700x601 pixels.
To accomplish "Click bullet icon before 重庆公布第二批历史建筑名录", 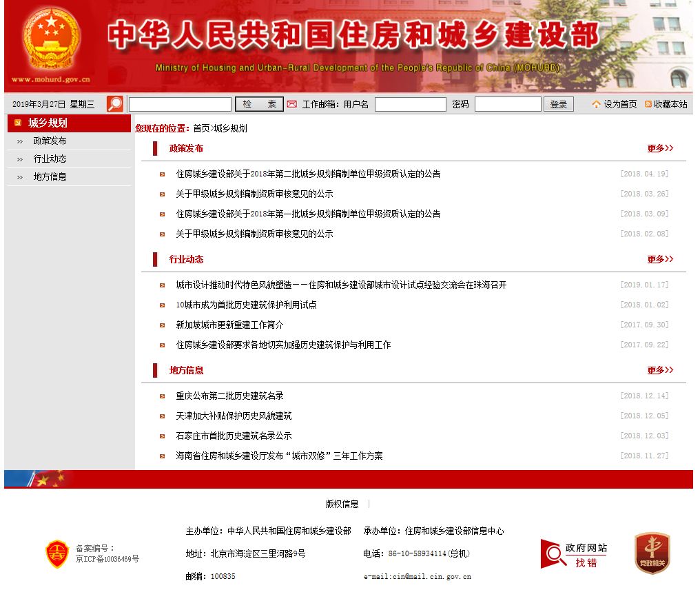I will pos(163,396).
